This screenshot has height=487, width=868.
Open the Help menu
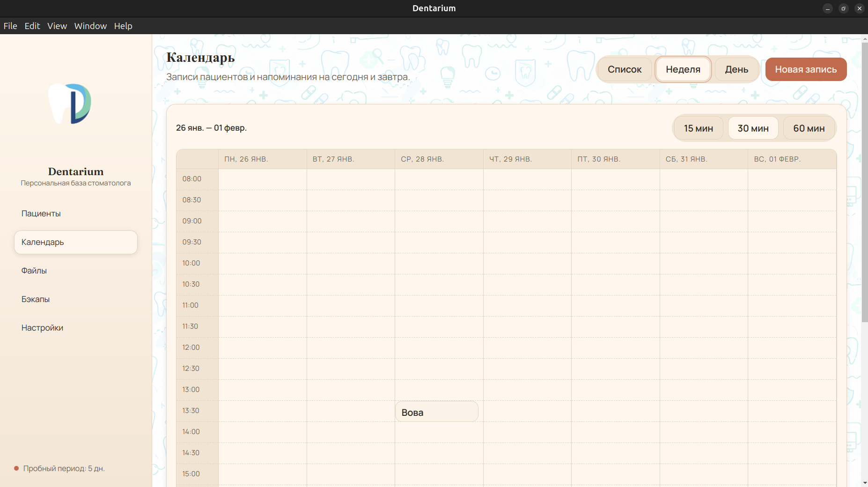tap(123, 26)
